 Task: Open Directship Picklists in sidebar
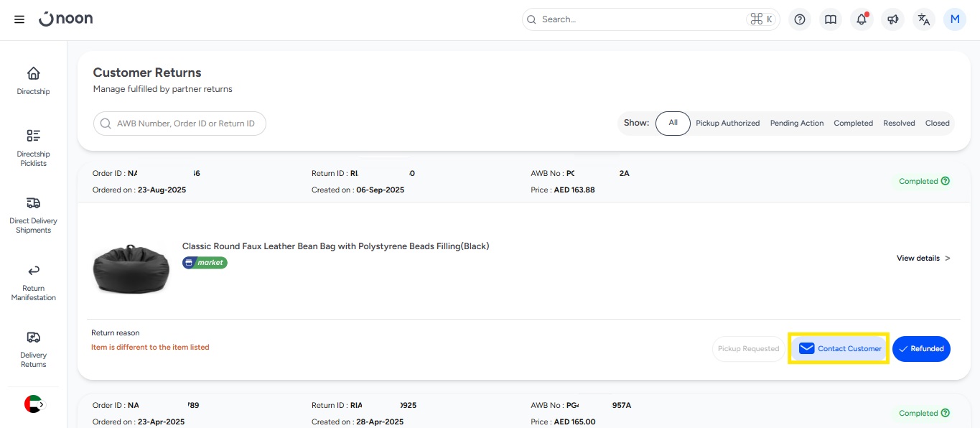[33, 147]
